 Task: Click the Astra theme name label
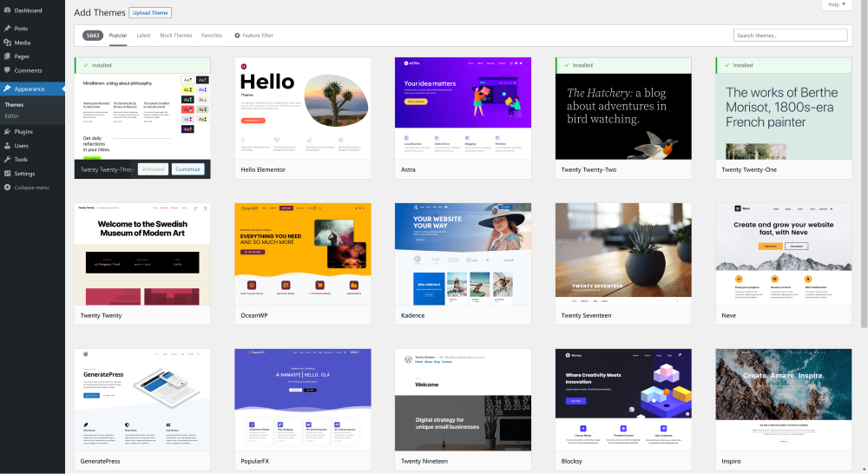pyautogui.click(x=408, y=169)
